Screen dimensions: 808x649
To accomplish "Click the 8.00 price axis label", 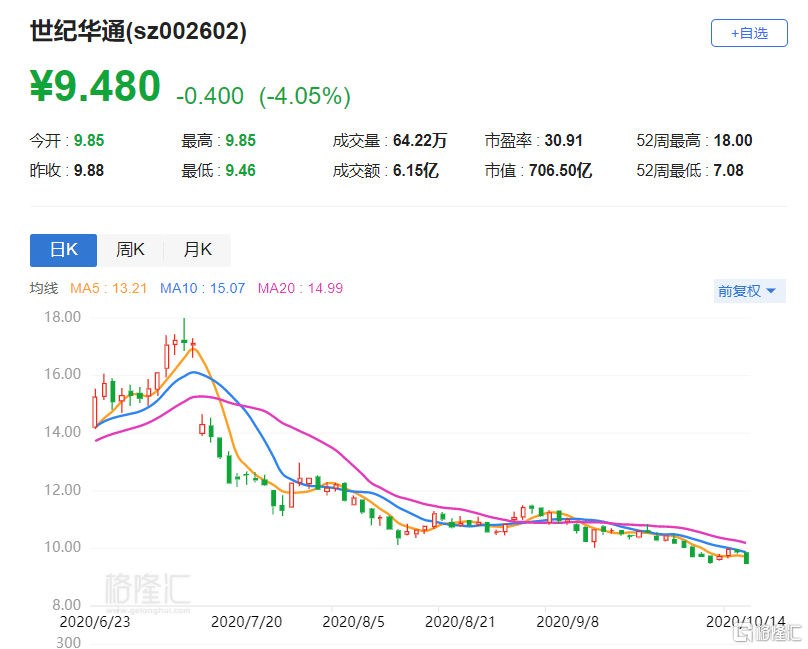I will coord(66,605).
